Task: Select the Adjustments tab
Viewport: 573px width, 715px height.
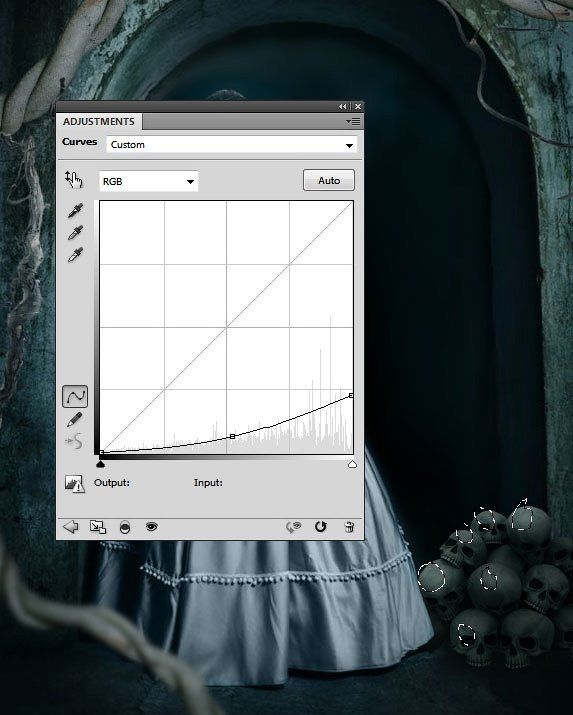Action: (x=99, y=122)
